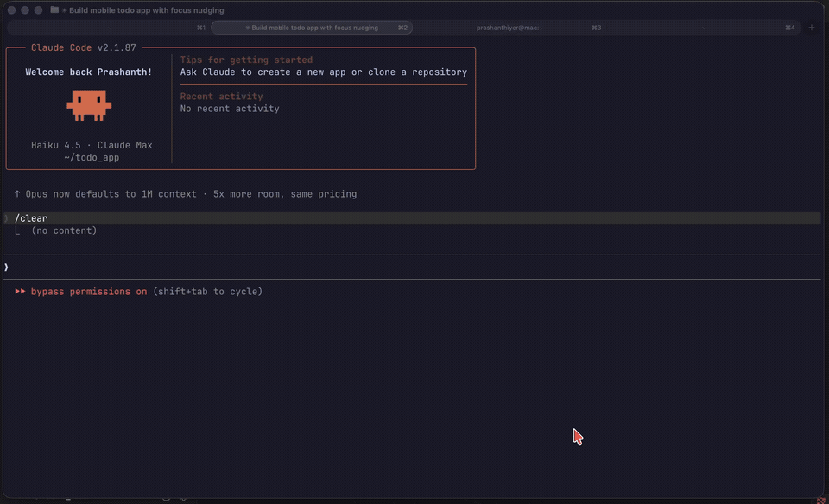Image resolution: width=829 pixels, height=504 pixels.
Task: Click the orange Claude mascot icon
Action: click(x=89, y=105)
